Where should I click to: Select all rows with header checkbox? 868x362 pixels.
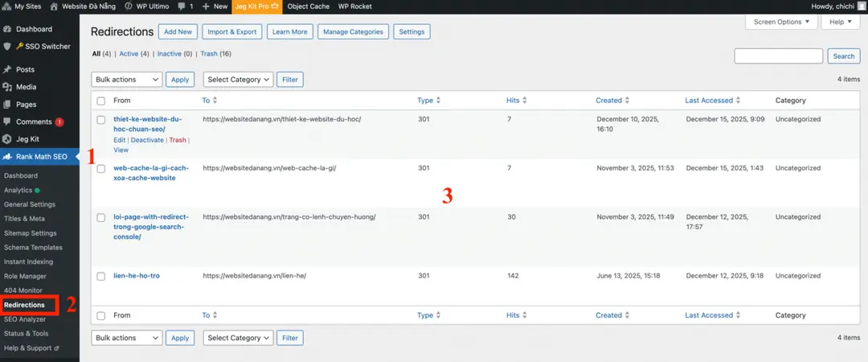click(100, 101)
